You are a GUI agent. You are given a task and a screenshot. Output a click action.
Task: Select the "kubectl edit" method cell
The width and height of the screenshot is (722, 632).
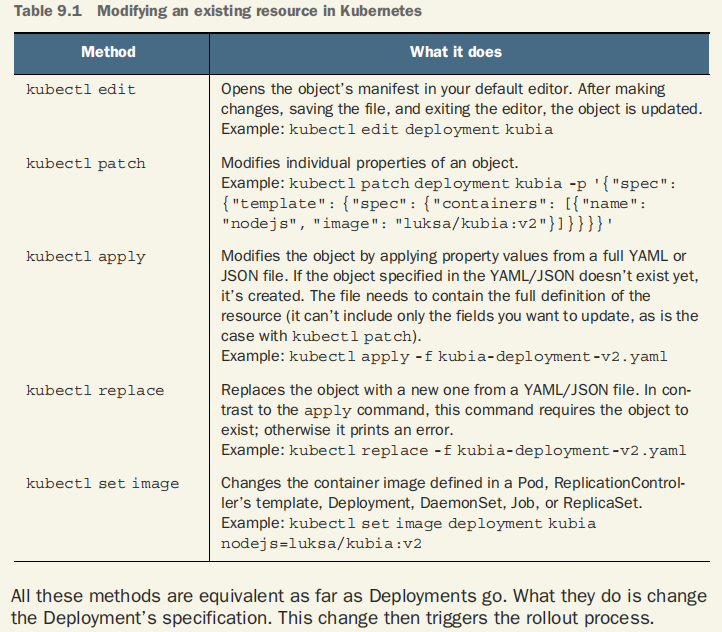point(81,89)
